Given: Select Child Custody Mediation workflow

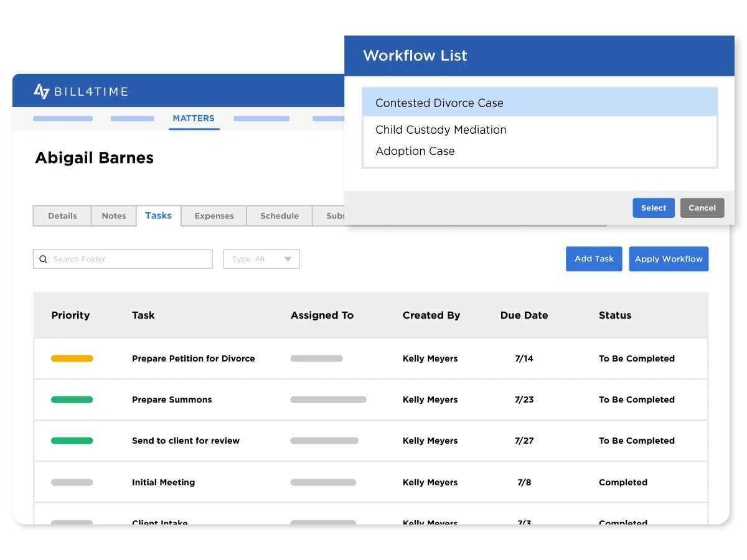Looking at the screenshot, I should (441, 130).
